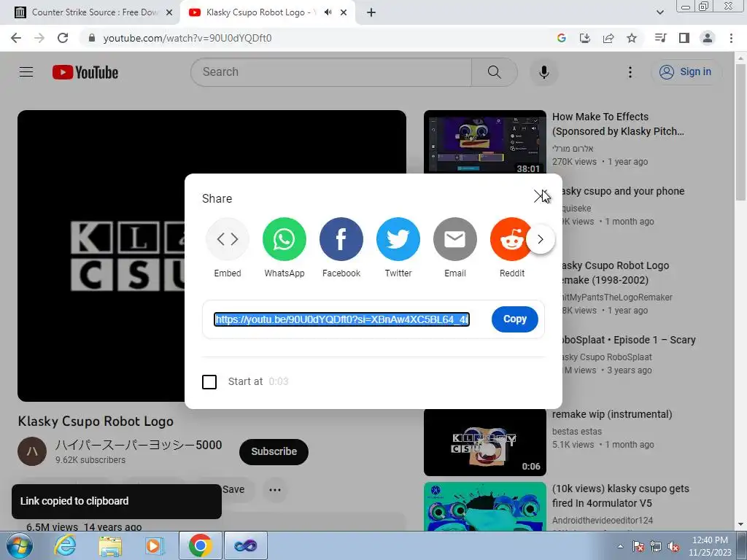
Task: Open '(10k views) klasky csupo gets fired' title
Action: tap(621, 496)
